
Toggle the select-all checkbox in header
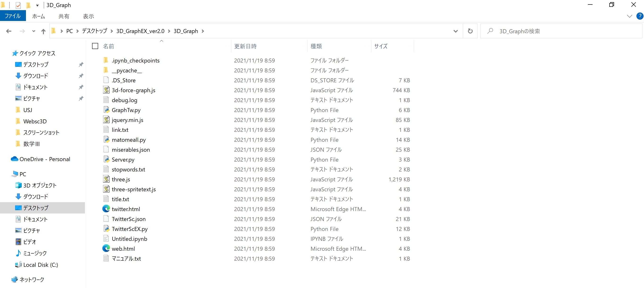pos(95,46)
